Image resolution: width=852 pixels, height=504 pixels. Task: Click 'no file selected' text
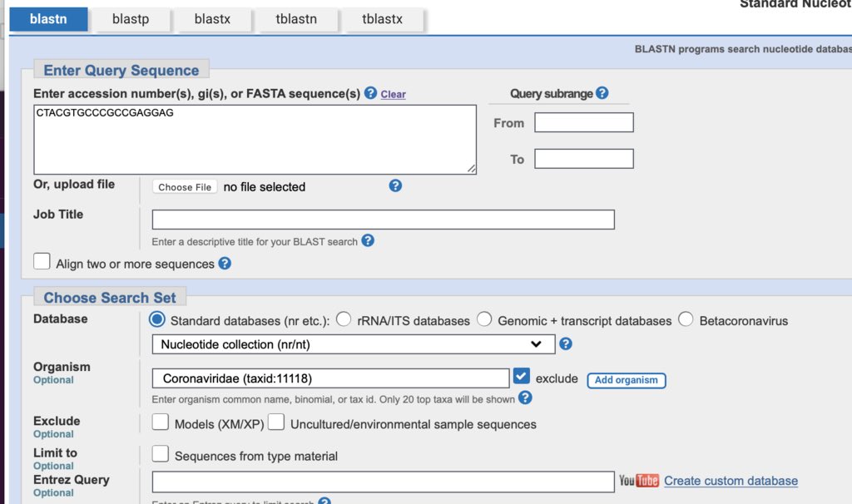click(x=265, y=187)
